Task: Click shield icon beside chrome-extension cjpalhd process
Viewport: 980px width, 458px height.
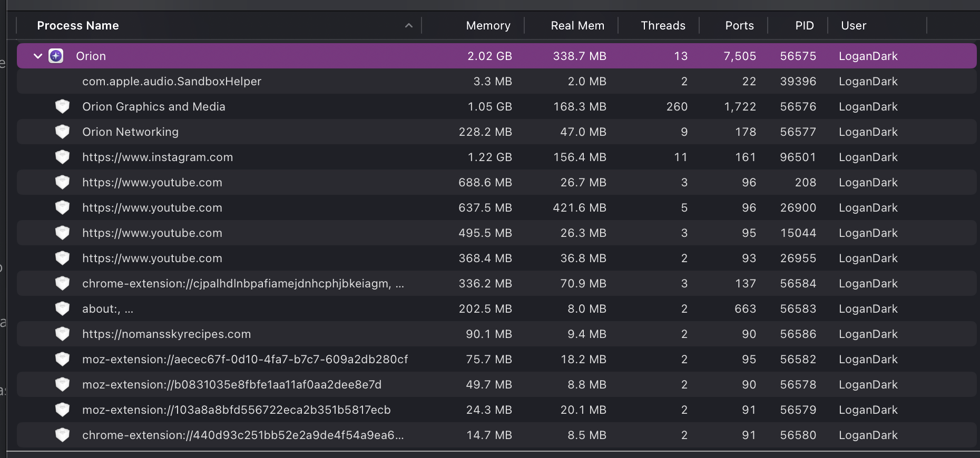Action: (x=62, y=283)
